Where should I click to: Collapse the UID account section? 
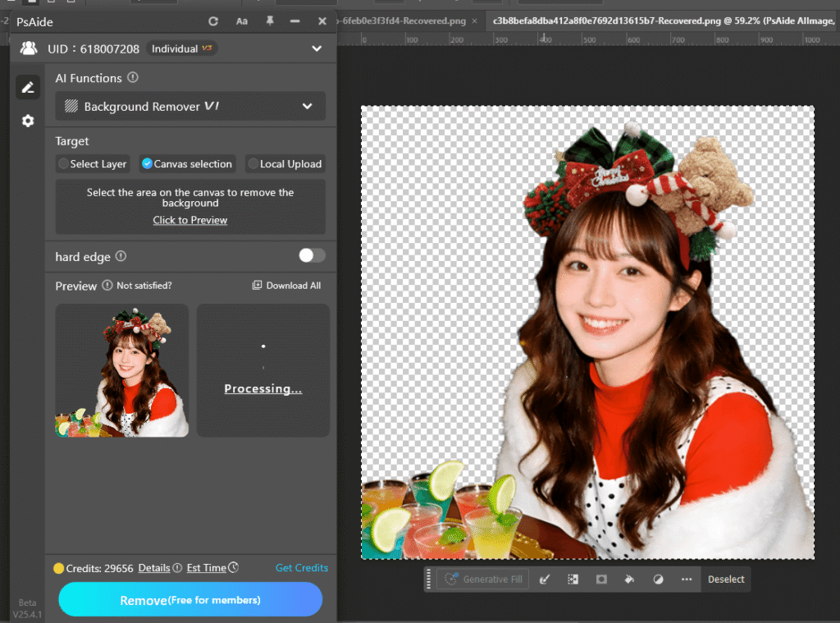(x=317, y=48)
